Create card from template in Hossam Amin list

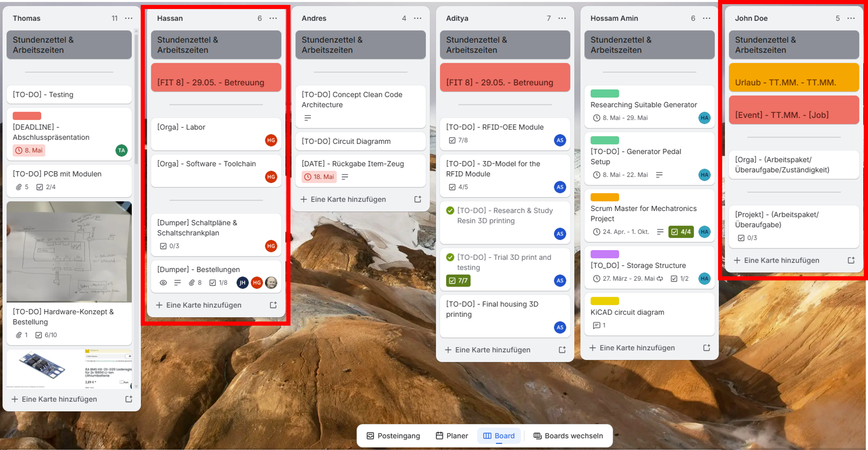point(707,348)
